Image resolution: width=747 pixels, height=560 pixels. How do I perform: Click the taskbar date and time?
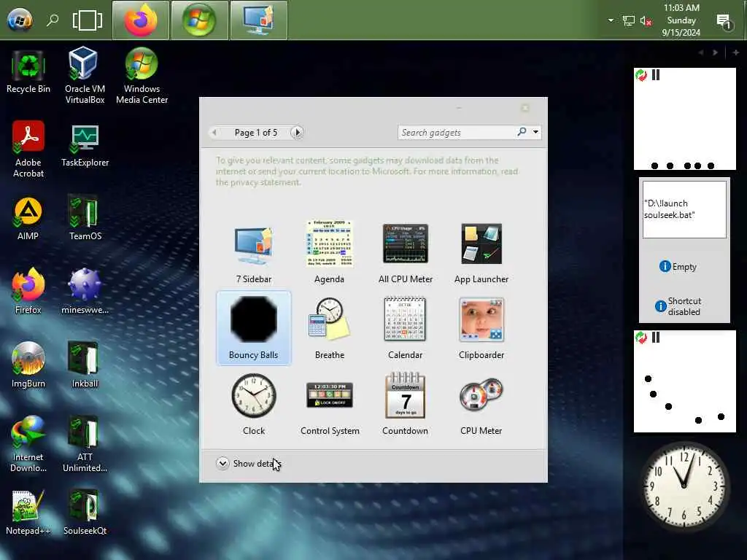[681, 20]
